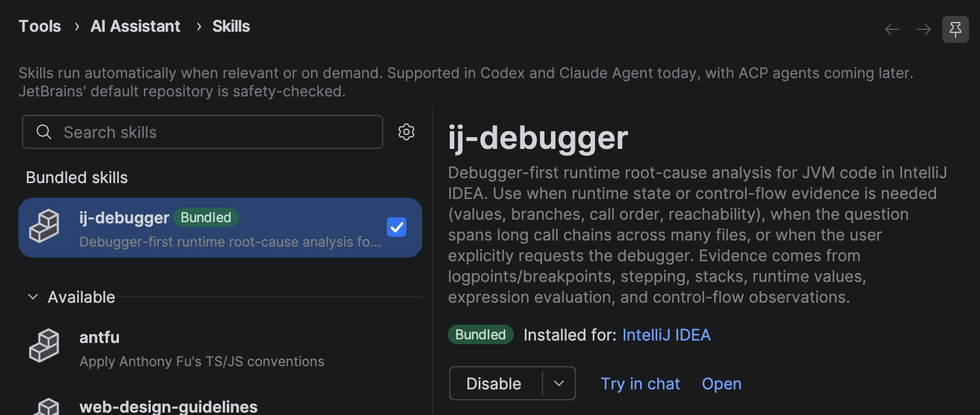
Task: Click the Bundled badge beside ij-debugger in list
Action: 206,217
